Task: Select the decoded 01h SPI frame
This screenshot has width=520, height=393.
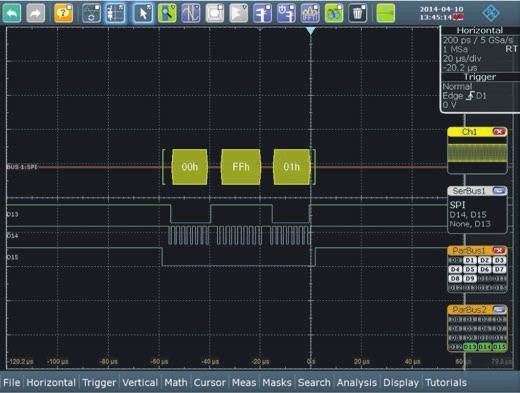Action: pos(291,167)
